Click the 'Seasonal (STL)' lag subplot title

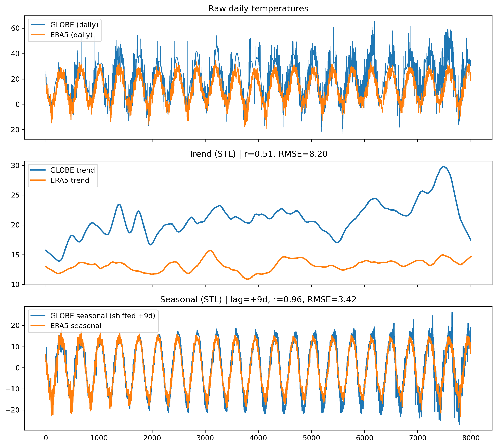258,299
